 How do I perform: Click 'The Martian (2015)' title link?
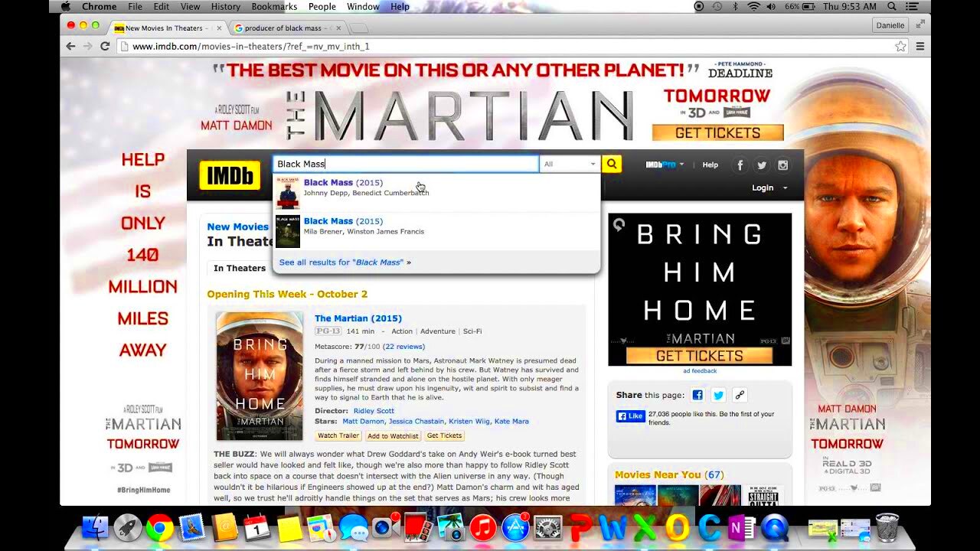358,318
